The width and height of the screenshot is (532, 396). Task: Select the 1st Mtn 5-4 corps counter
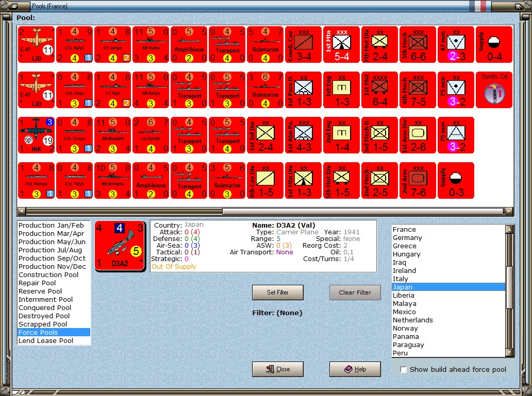342,44
